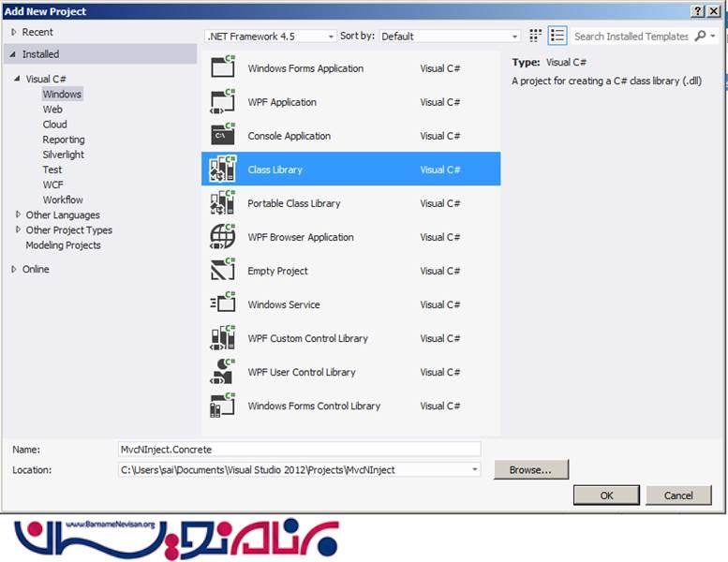This screenshot has width=728, height=562.
Task: Expand the Online templates section
Action: point(13,269)
